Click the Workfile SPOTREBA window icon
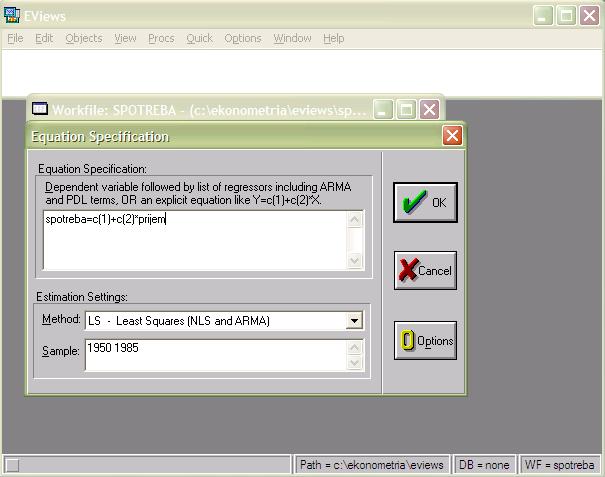 click(x=40, y=109)
